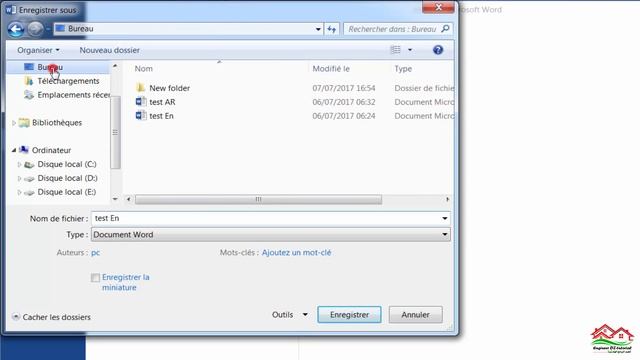Screen dimensions: 640x360
Task: Select Téléchargements in the sidebar
Action: 68,81
